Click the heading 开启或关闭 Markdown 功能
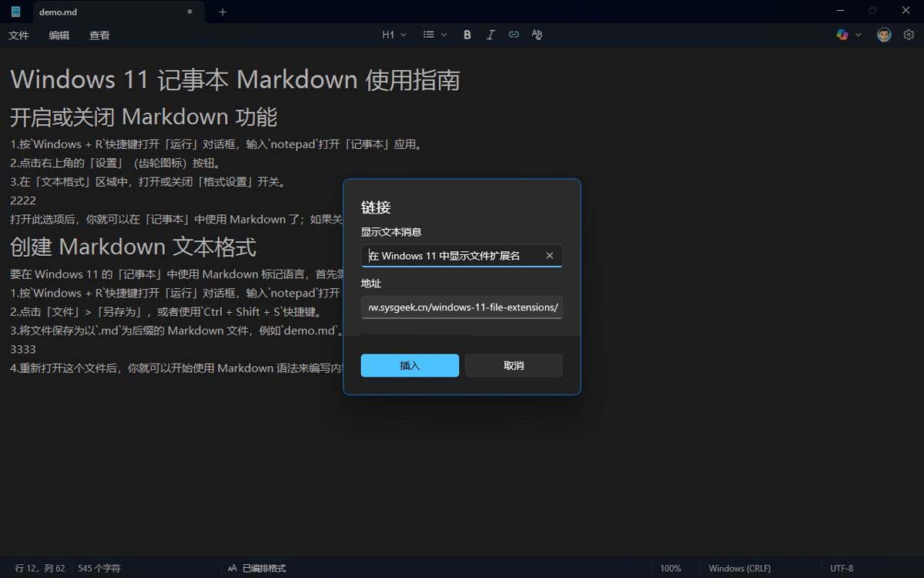Image resolution: width=924 pixels, height=578 pixels. 143,117
